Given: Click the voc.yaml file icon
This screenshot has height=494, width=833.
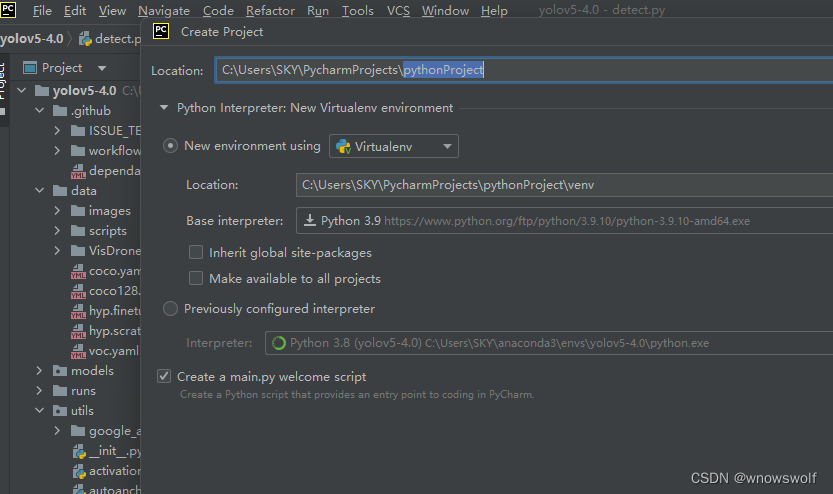Looking at the screenshot, I should click(x=78, y=352).
